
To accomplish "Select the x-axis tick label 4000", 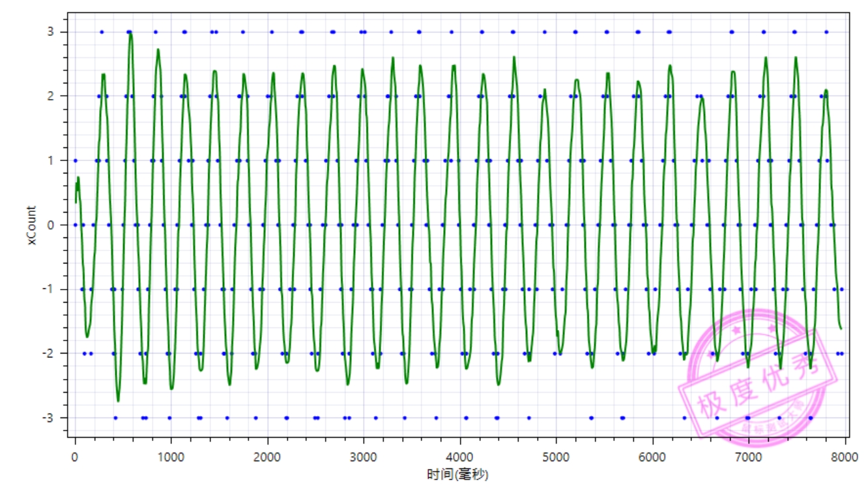I will (460, 458).
